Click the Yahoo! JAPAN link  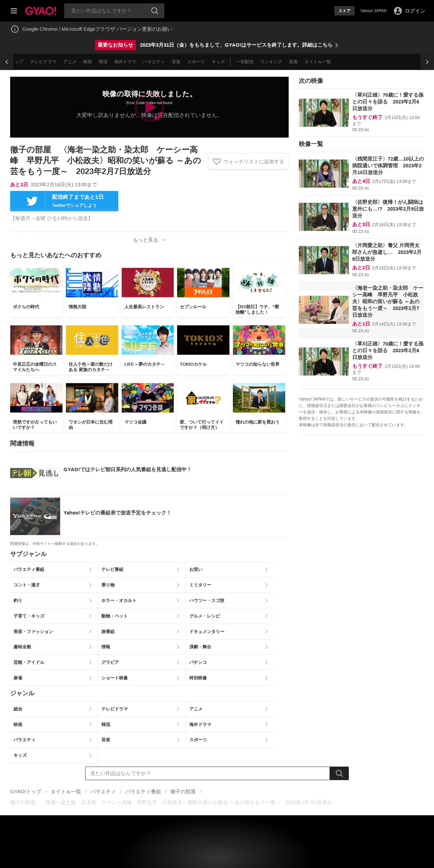[373, 11]
